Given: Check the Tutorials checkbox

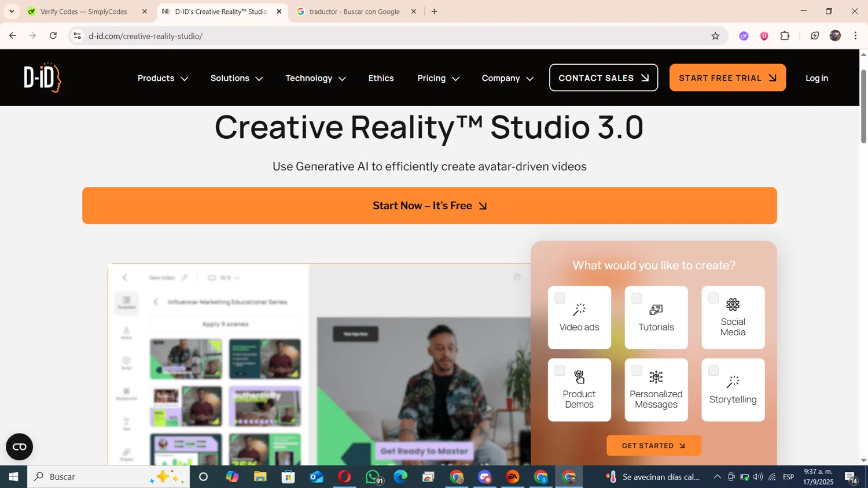Looking at the screenshot, I should click(x=637, y=298).
